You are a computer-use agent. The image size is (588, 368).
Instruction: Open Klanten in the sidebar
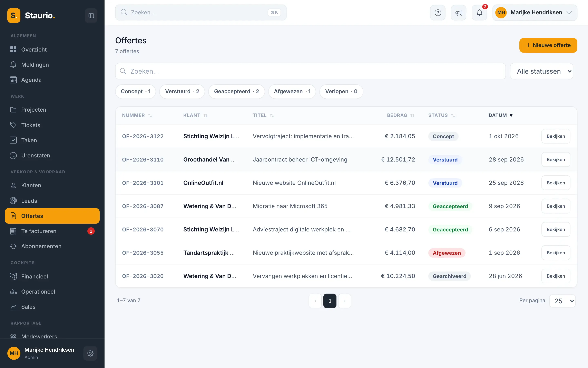pyautogui.click(x=52, y=185)
